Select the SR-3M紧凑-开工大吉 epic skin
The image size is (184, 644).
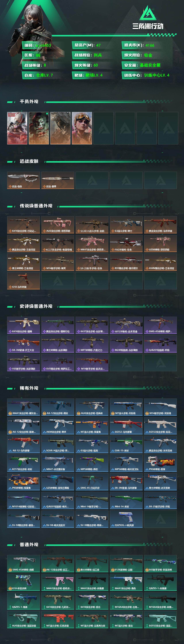pyautogui.click(x=24, y=344)
